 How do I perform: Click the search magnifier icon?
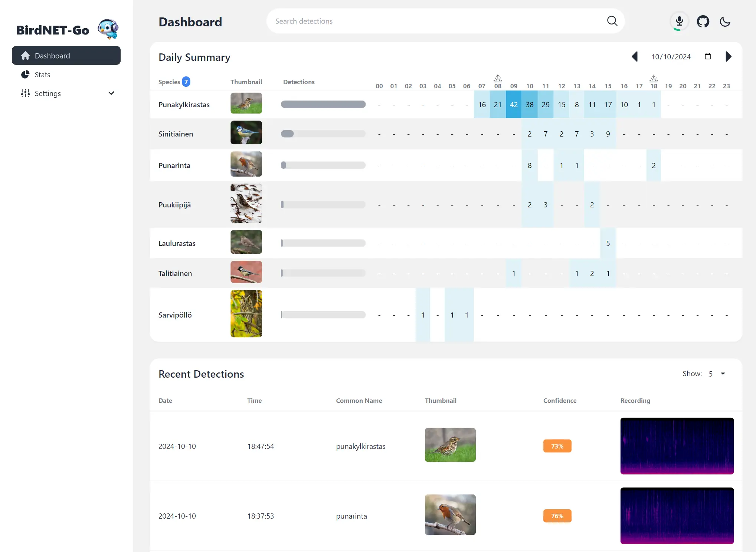[612, 21]
